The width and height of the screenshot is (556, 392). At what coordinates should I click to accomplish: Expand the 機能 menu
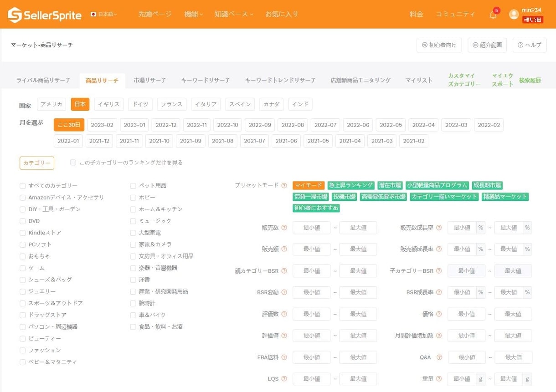pos(194,14)
